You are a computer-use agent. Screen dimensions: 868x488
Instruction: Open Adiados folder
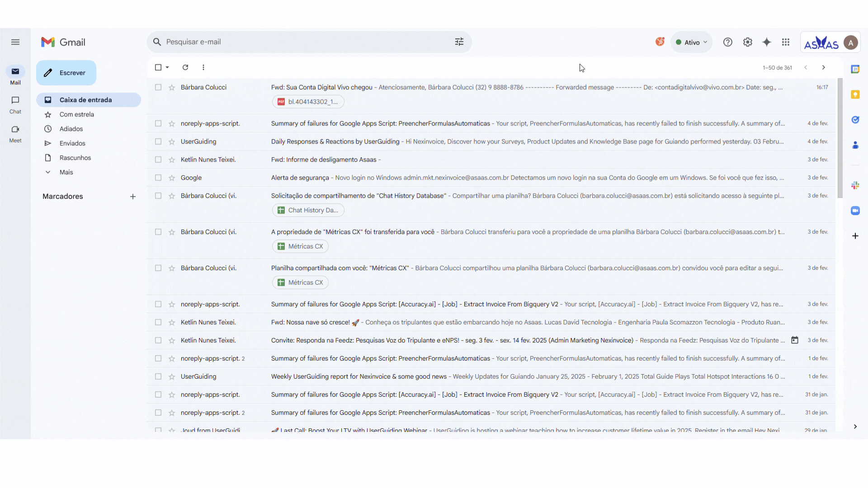(x=89, y=129)
